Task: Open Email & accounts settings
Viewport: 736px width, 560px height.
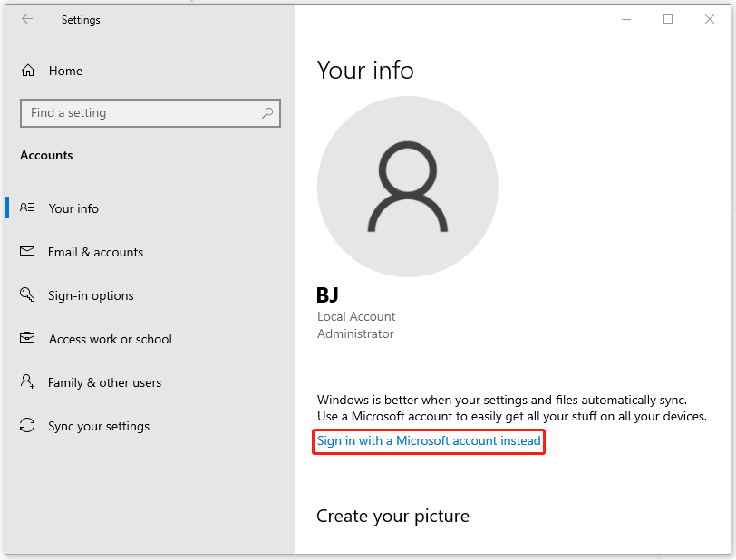Action: point(95,252)
